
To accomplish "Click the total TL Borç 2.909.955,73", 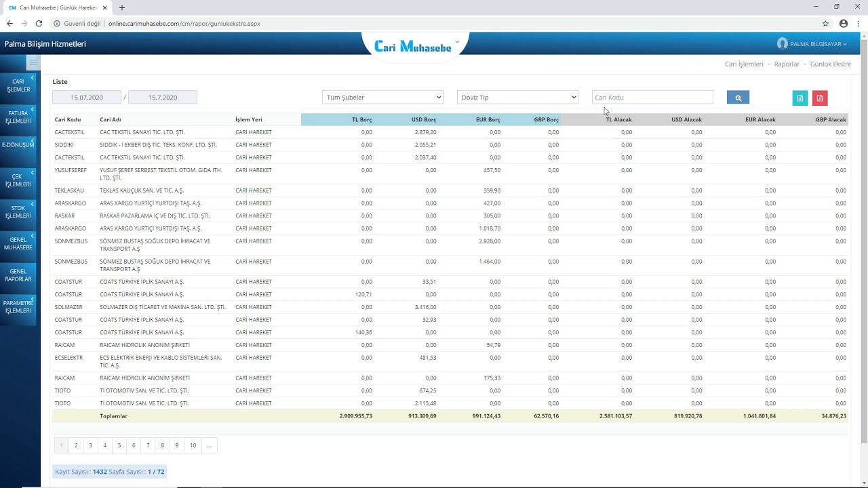I will 355,416.
